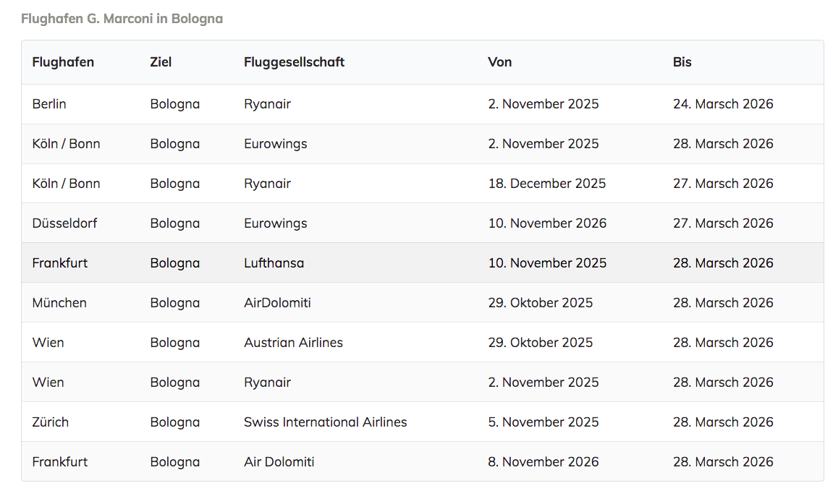Select the 10. November 2025 date cell
Image resolution: width=833 pixels, height=504 pixels.
click(546, 263)
